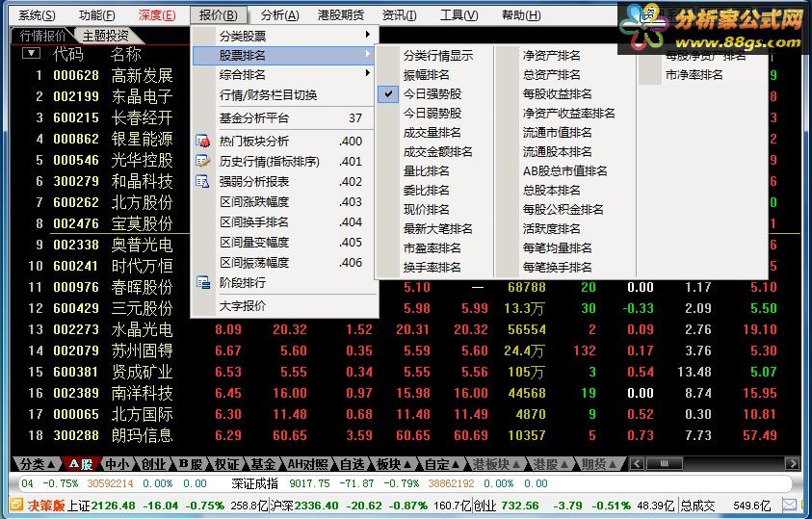Switch to the A股 bottom tab
This screenshot has width=812, height=519.
(81, 464)
